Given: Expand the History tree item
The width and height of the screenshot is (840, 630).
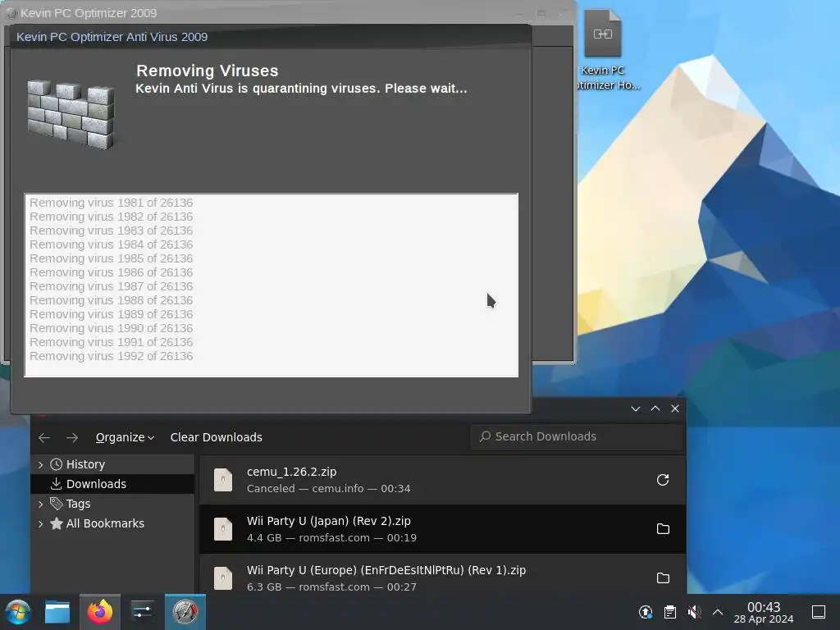Looking at the screenshot, I should click(x=41, y=464).
